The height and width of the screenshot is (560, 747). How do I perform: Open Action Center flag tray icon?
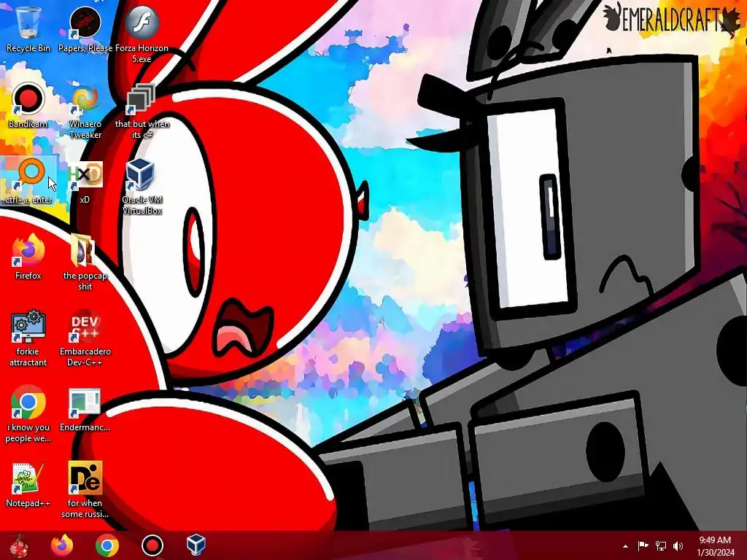coord(643,545)
